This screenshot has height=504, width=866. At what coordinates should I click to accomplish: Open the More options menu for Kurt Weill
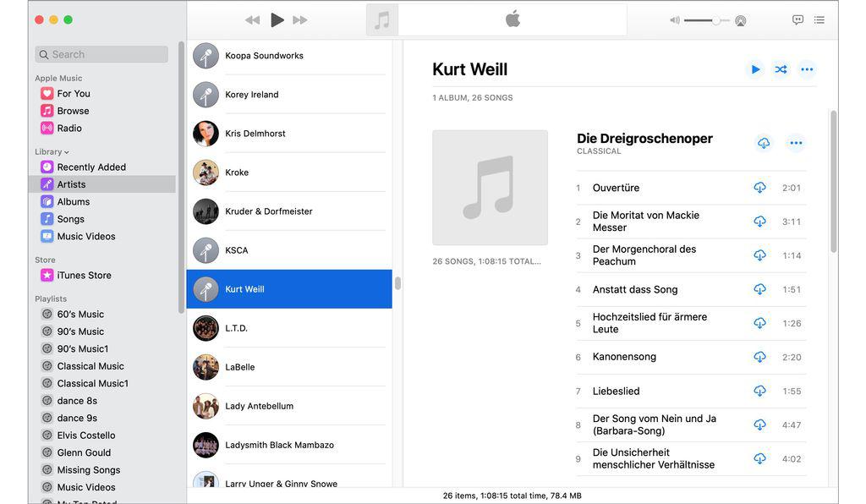pyautogui.click(x=807, y=69)
